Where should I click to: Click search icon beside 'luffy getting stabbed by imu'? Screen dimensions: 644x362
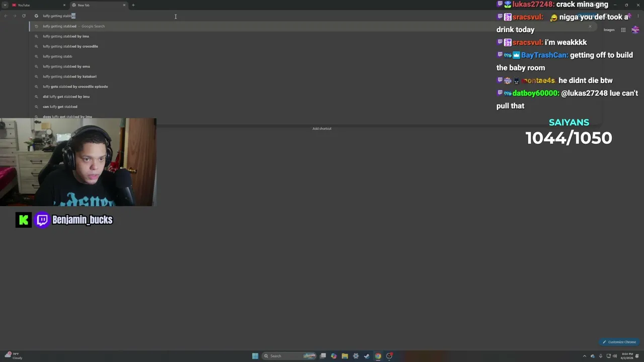(36, 36)
